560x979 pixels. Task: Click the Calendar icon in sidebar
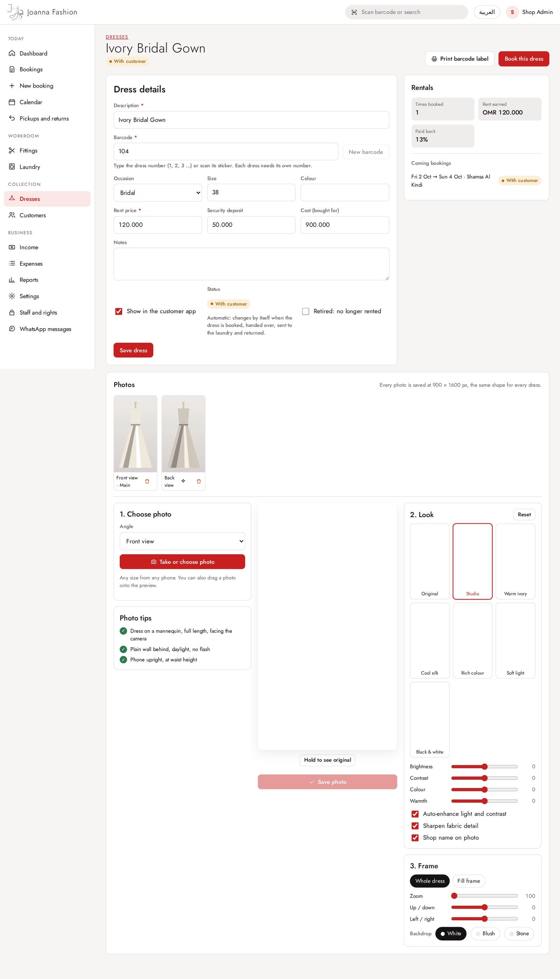[x=12, y=102]
